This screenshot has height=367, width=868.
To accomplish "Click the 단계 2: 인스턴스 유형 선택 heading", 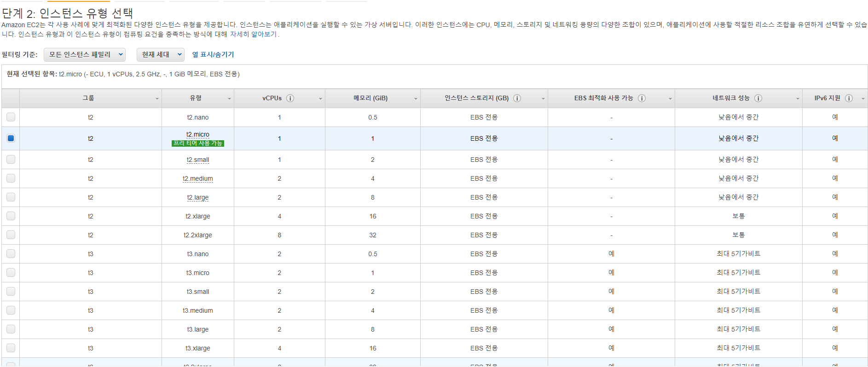I will (x=67, y=13).
